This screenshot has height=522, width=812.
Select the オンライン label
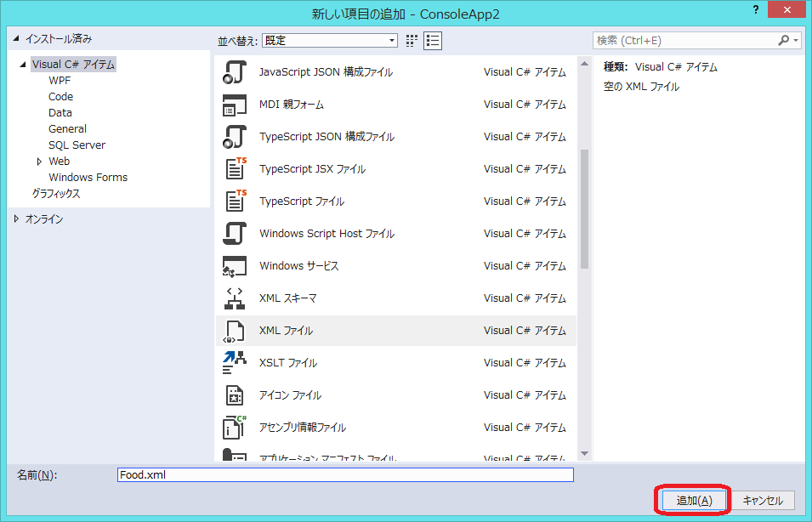tap(44, 219)
